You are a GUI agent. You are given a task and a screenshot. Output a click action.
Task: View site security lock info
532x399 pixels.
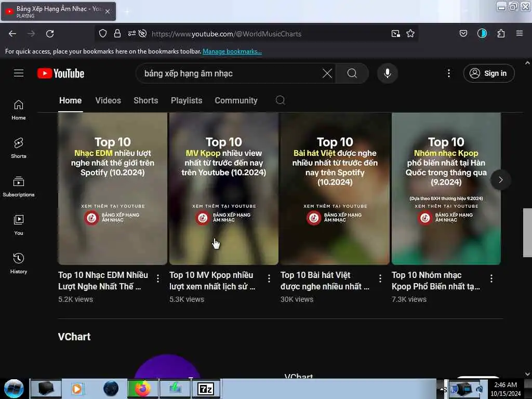117,34
